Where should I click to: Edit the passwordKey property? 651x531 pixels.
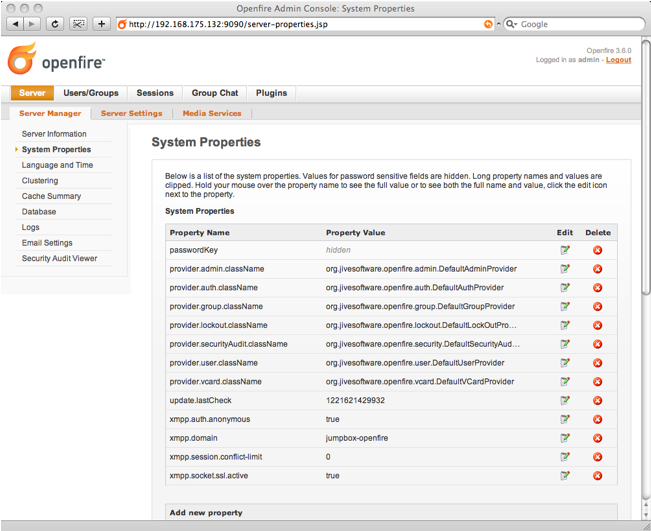tap(565, 250)
